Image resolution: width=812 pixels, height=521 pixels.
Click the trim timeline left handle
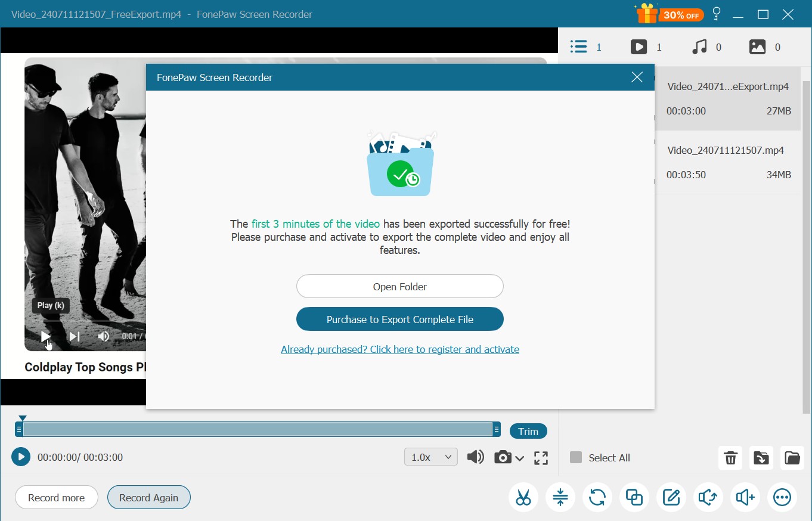click(19, 429)
